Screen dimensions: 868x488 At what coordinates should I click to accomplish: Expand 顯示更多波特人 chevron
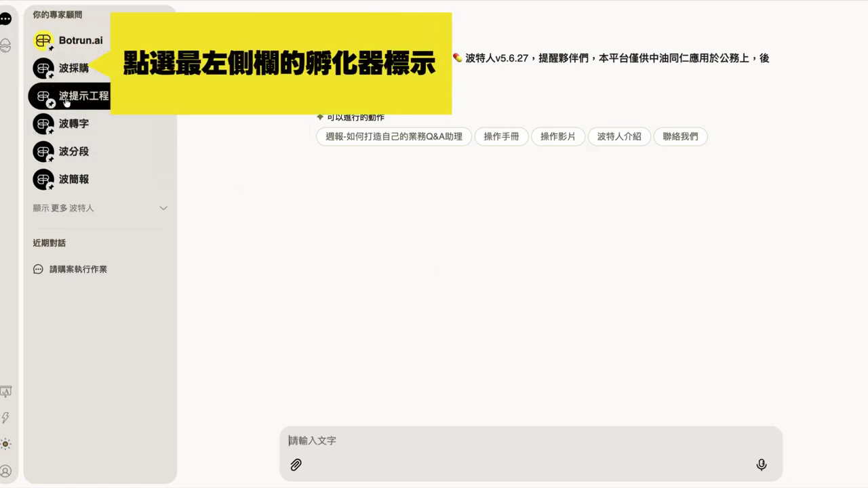(163, 208)
